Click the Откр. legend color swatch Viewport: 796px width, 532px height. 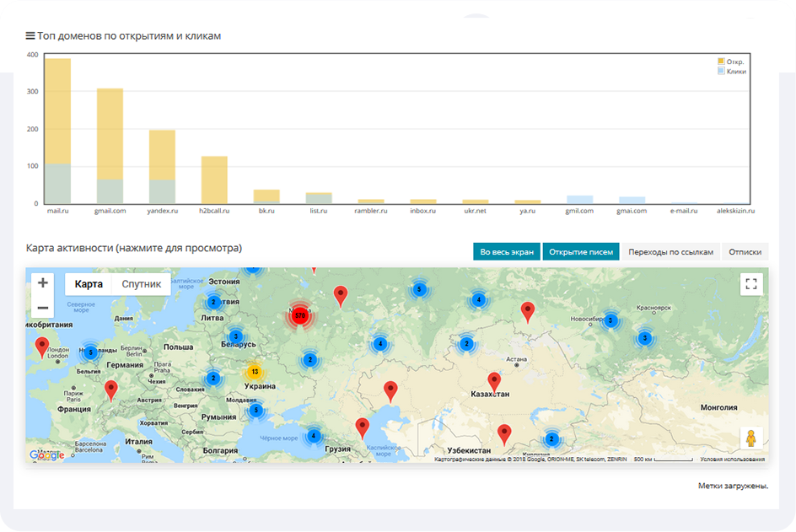(x=721, y=62)
